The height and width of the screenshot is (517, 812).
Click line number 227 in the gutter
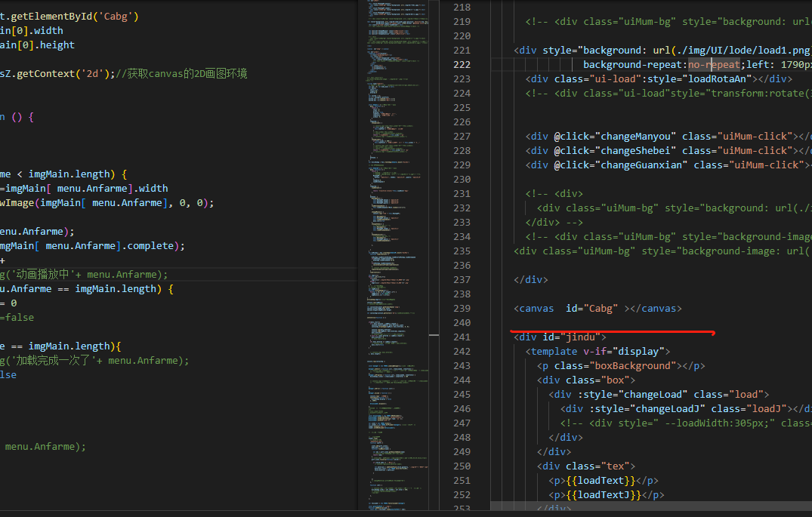462,136
